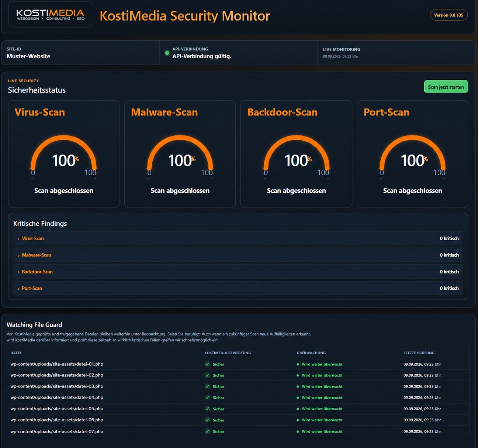
Task: Click the green checkmark icon for datei-06.php
Action: tap(207, 420)
